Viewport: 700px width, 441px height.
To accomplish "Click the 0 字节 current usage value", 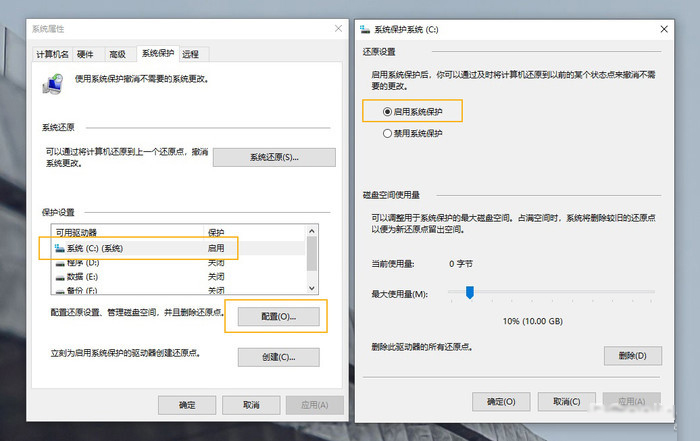I will click(x=461, y=264).
